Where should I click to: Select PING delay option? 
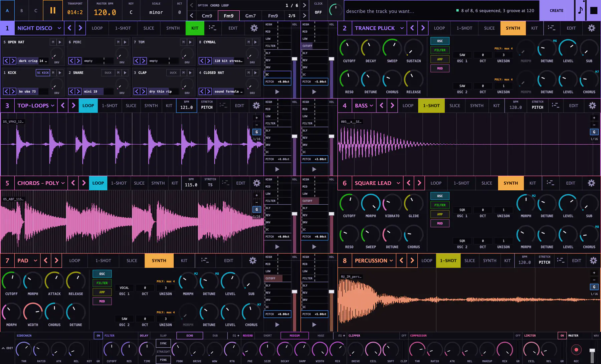pos(163,360)
